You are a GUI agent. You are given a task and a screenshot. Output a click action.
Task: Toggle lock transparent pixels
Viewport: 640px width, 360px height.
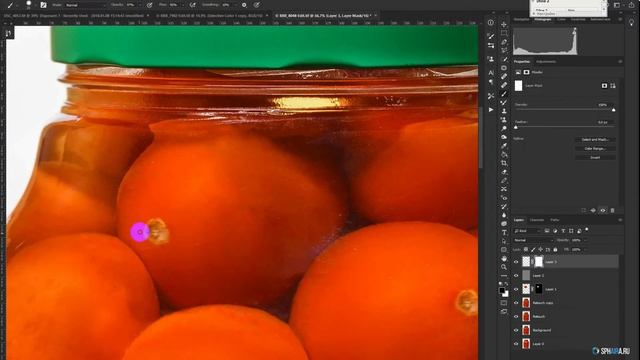(x=526, y=249)
